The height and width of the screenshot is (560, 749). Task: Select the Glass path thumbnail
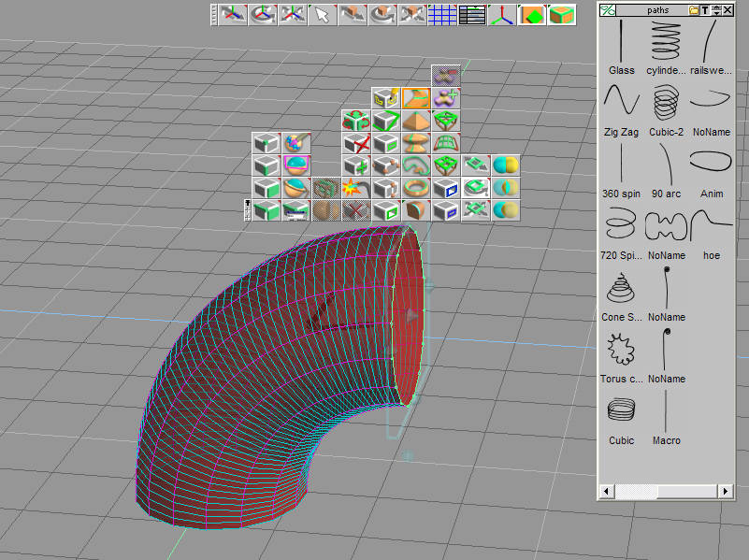click(622, 40)
